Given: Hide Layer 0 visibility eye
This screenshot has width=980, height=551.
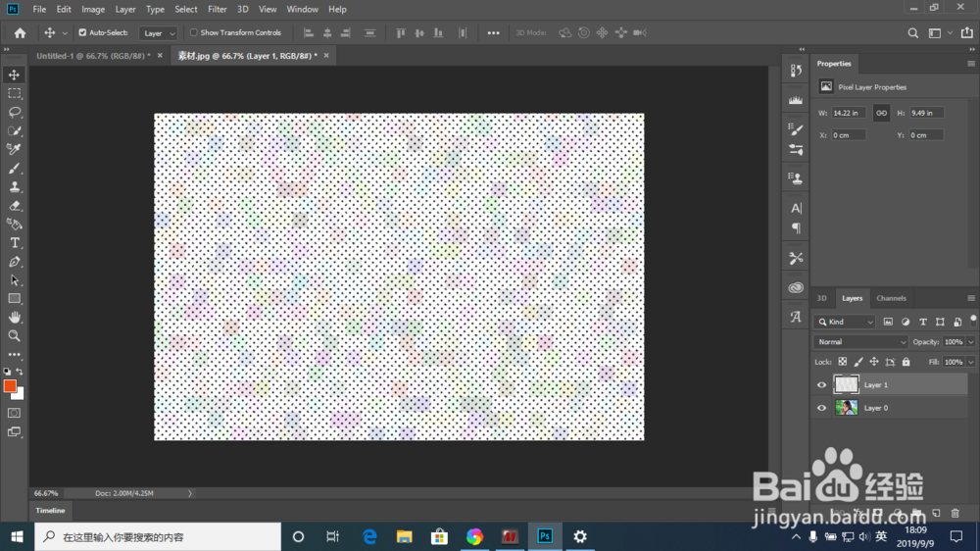Looking at the screenshot, I should [822, 408].
